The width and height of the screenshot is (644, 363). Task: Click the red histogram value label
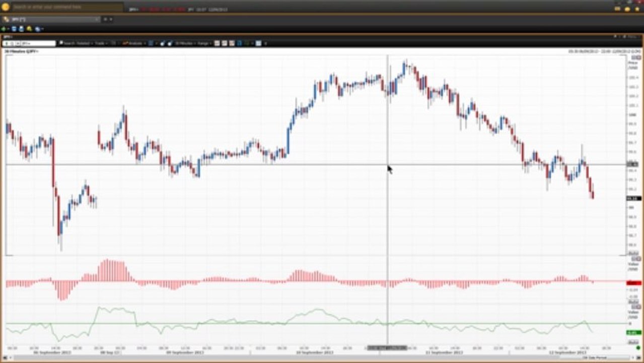point(633,283)
